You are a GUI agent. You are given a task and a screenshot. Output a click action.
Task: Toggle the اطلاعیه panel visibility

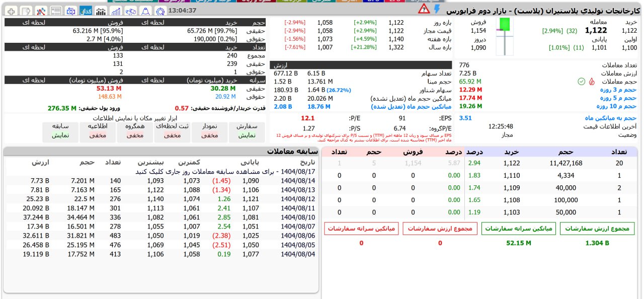click(x=98, y=131)
